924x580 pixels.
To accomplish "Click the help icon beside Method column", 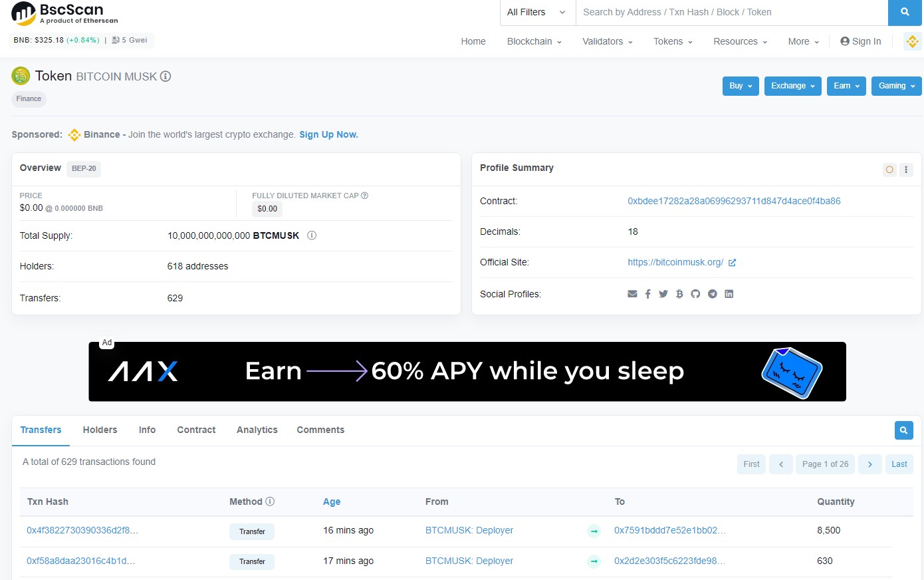I will [270, 502].
